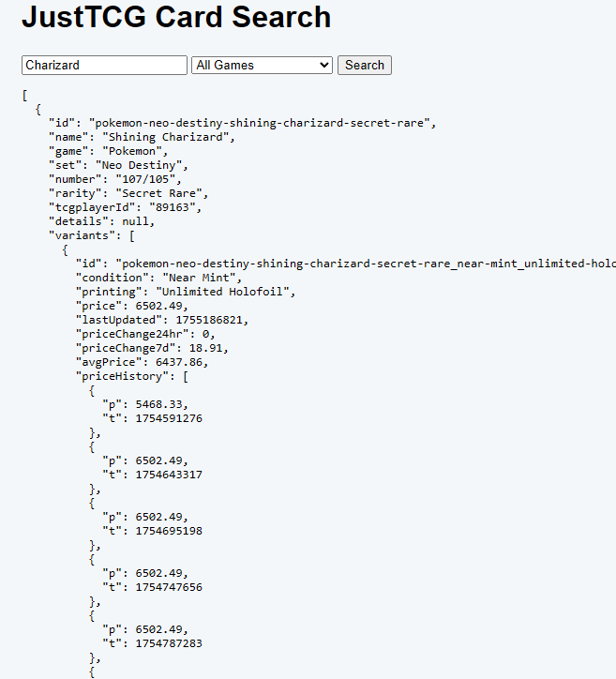Click the "price": 6502.49 line
The width and height of the screenshot is (616, 679).
132,306
